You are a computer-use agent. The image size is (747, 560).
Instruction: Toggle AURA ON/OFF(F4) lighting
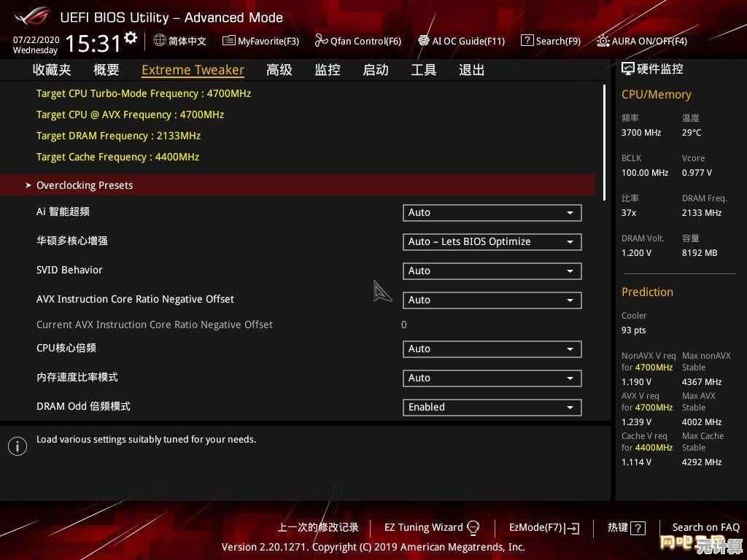[603, 41]
